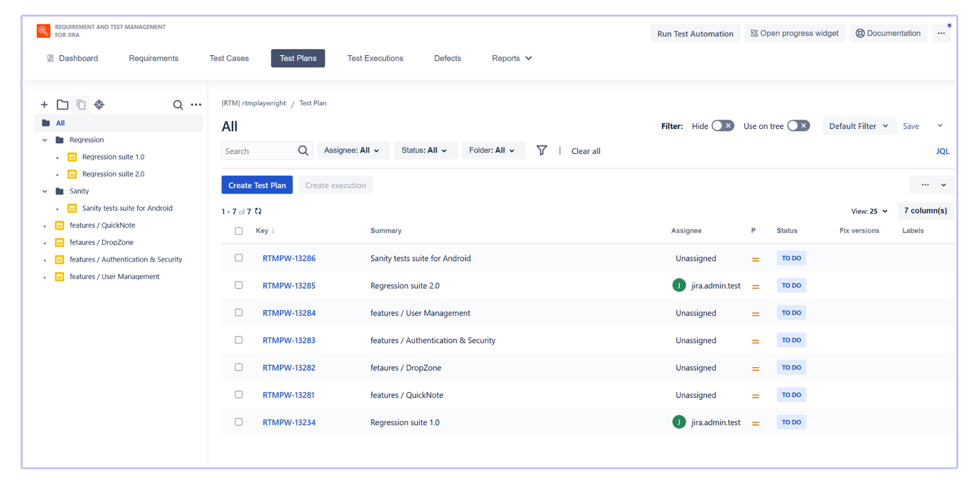
Task: Refresh the test plan list
Action: click(258, 211)
